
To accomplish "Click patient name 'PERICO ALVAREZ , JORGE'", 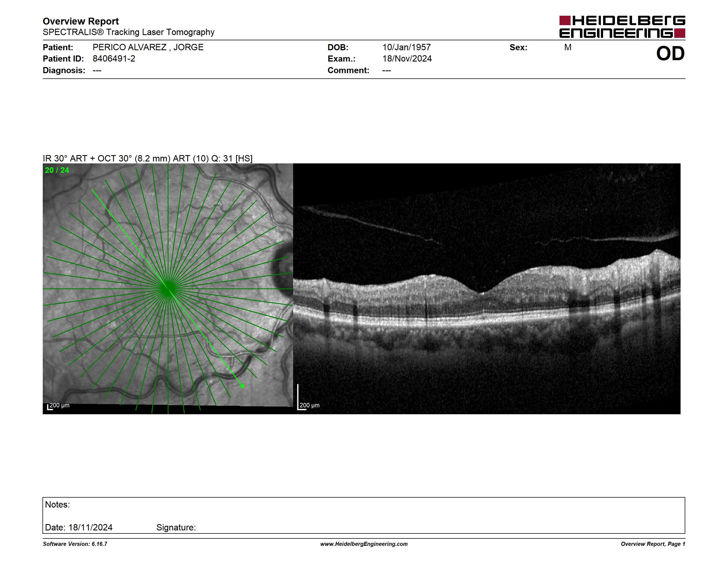I will point(148,47).
